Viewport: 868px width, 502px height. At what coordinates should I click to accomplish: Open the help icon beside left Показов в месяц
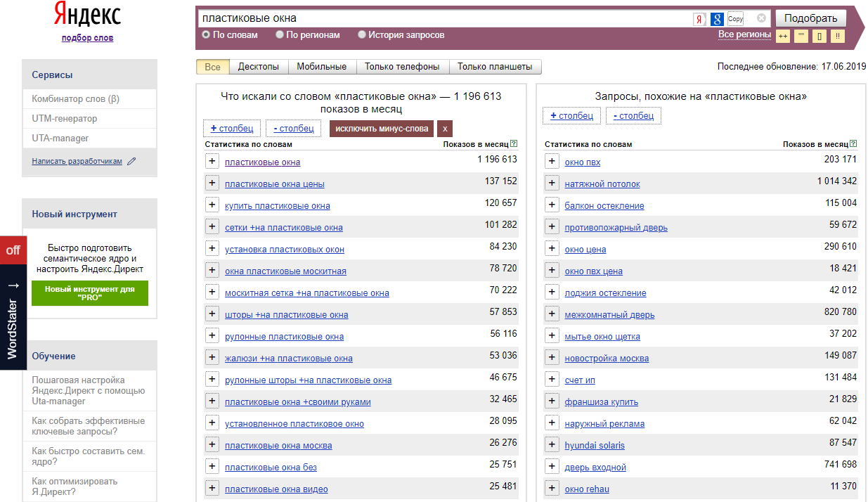point(514,143)
